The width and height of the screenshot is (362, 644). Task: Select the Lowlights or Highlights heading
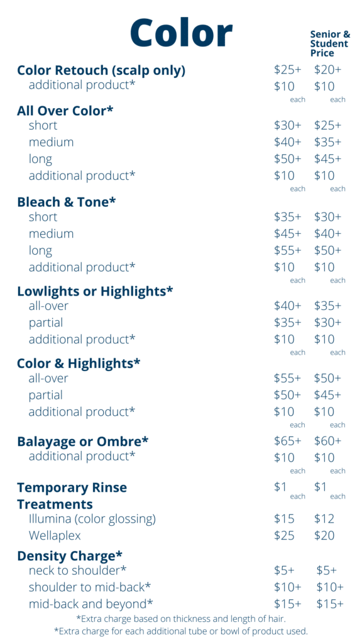click(x=95, y=291)
